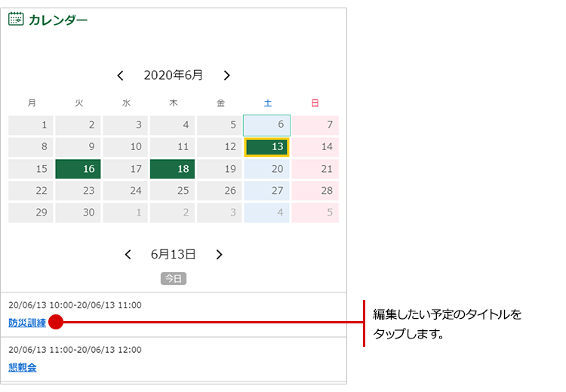This screenshot has width=566, height=392.
Task: Open the 懇親会 event link
Action: (23, 368)
